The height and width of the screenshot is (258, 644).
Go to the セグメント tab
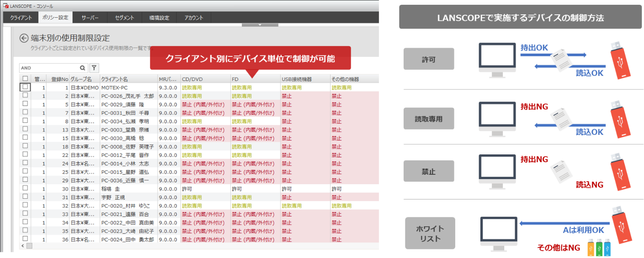pos(125,18)
